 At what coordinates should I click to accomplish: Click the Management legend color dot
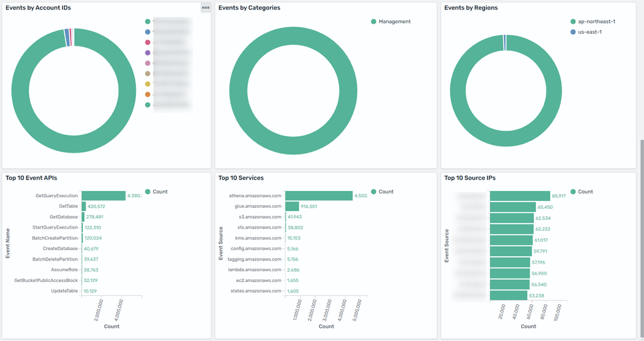374,22
